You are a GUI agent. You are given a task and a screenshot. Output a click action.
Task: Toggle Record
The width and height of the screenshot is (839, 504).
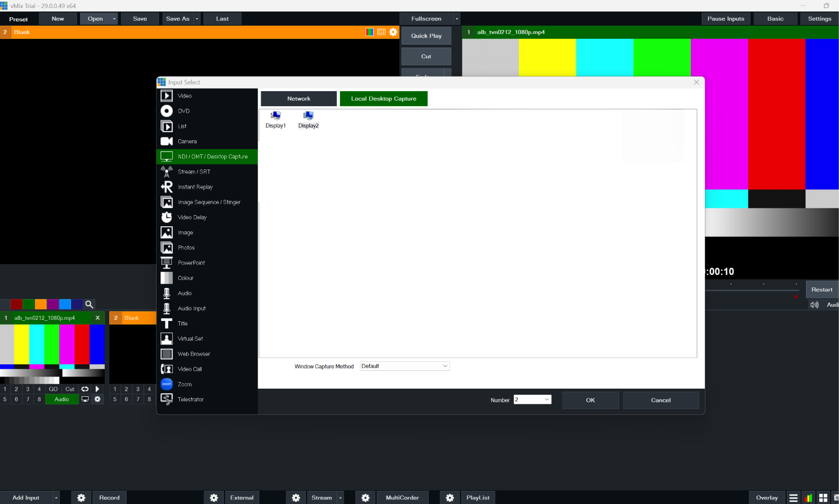(x=109, y=498)
